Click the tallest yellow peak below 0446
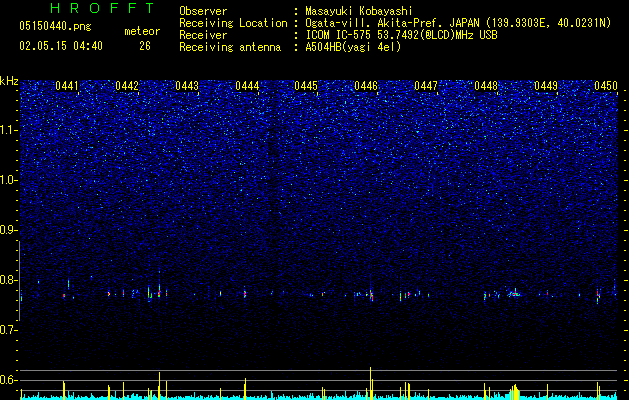Screen dimensions: 629x400 pyautogui.click(x=371, y=383)
